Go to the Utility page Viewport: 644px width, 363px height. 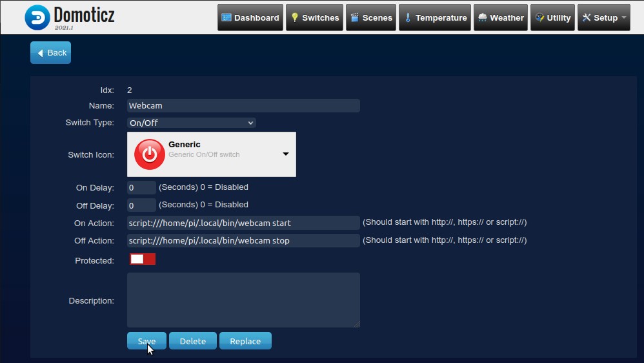552,17
